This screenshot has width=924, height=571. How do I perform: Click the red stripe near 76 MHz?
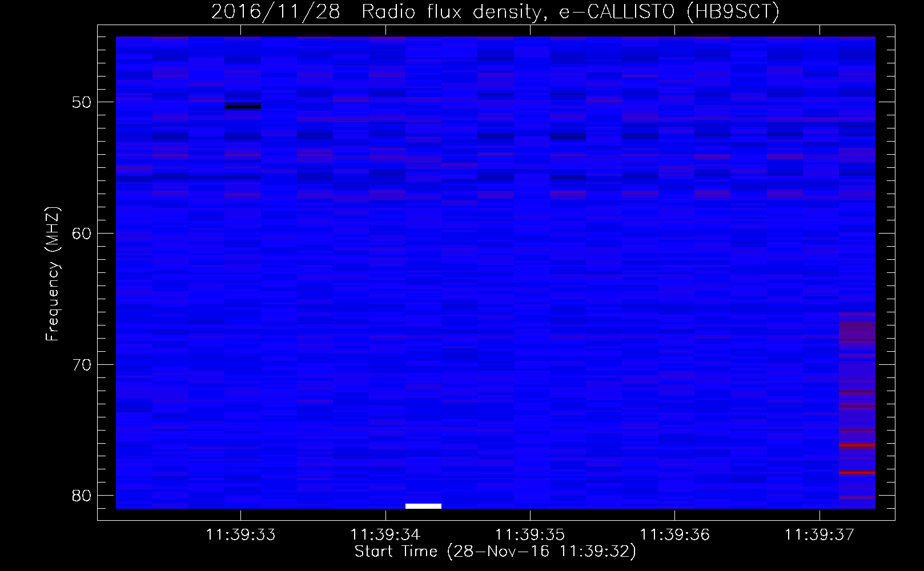tap(857, 445)
